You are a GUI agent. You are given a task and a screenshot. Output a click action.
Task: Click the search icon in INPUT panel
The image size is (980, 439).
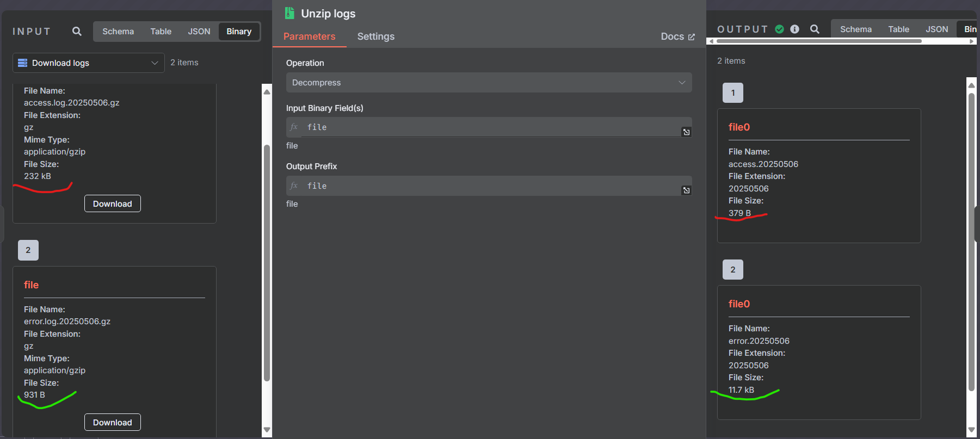tap(77, 32)
